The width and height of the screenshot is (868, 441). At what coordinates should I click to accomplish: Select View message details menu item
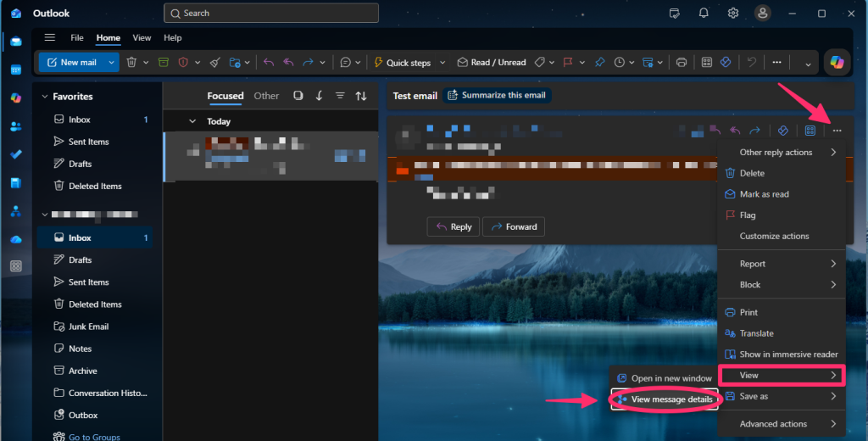[x=665, y=399]
